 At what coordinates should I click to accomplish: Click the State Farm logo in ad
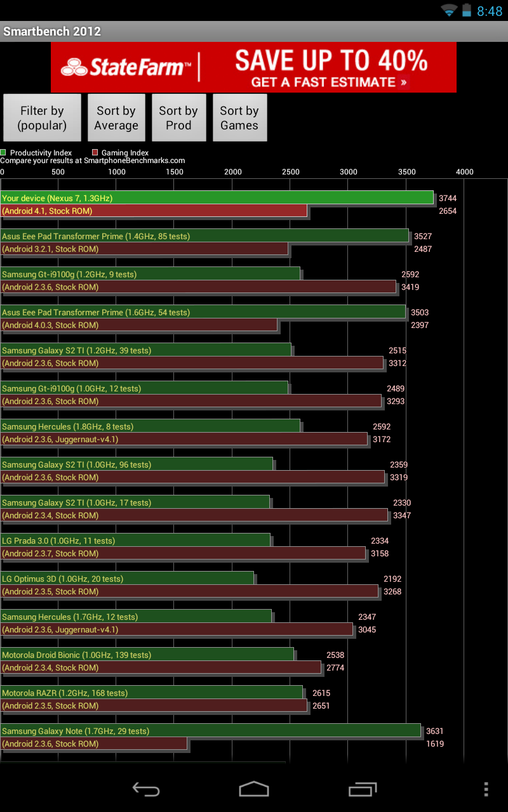coord(126,67)
